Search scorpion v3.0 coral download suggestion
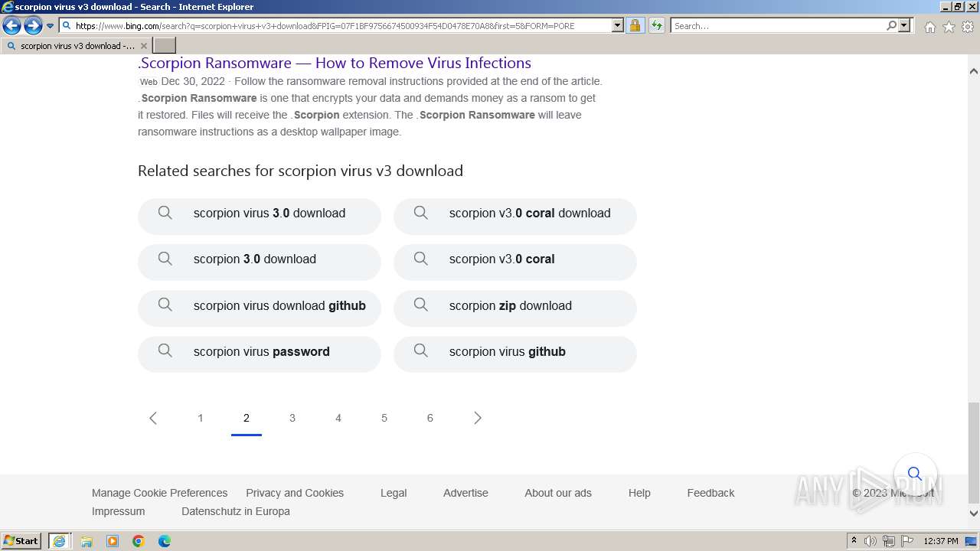Viewport: 980px width, 551px height. [515, 216]
